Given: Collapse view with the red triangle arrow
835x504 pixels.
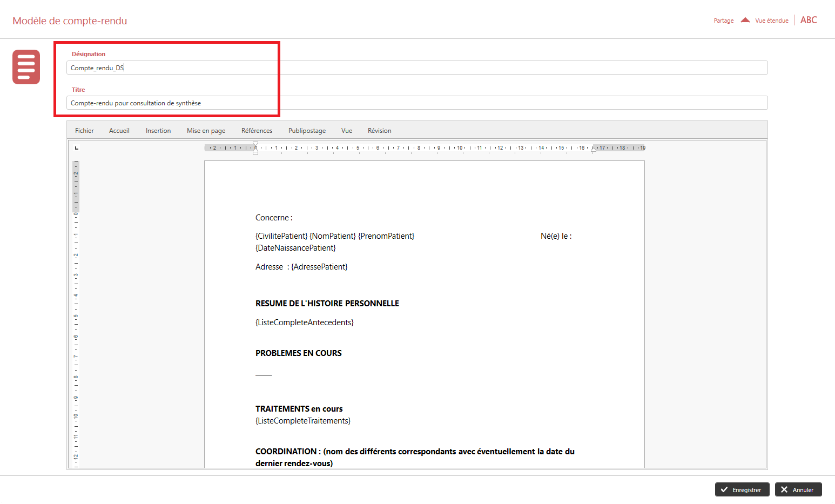Looking at the screenshot, I should coord(745,20).
